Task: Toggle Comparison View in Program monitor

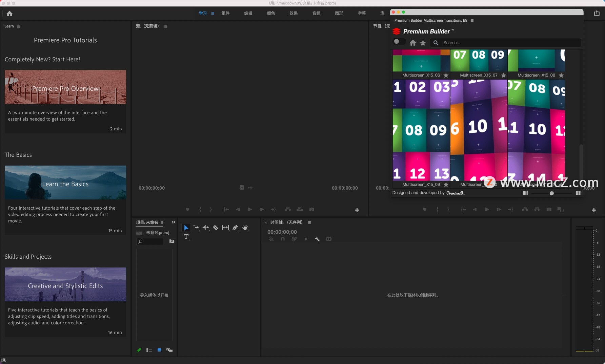Action: click(561, 210)
